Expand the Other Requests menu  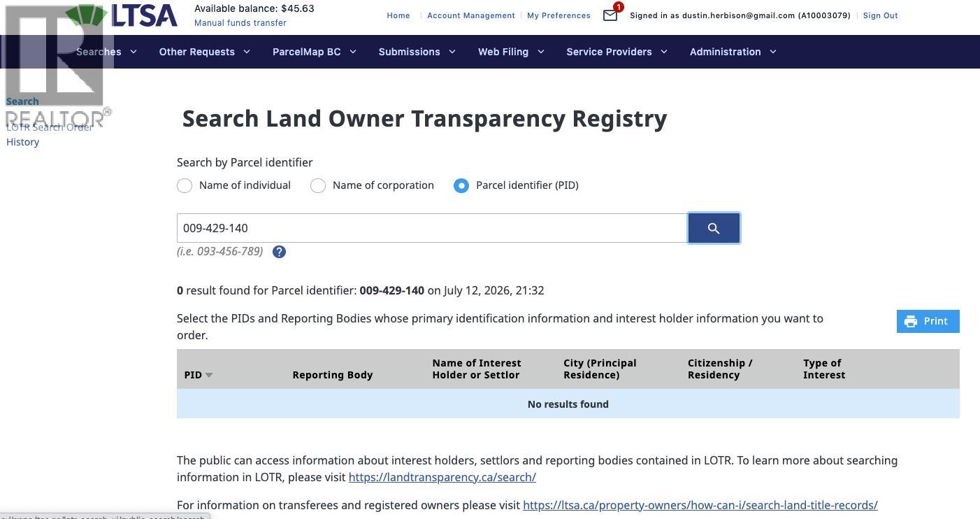(204, 52)
